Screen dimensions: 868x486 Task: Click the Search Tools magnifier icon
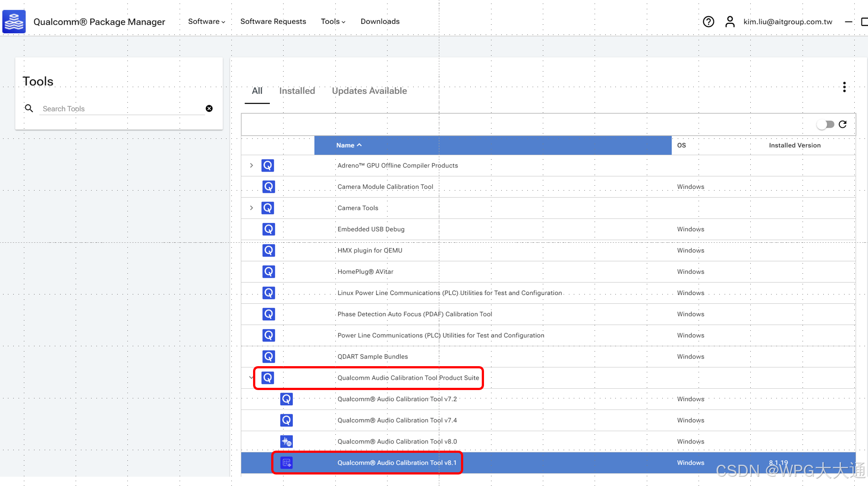coord(29,108)
